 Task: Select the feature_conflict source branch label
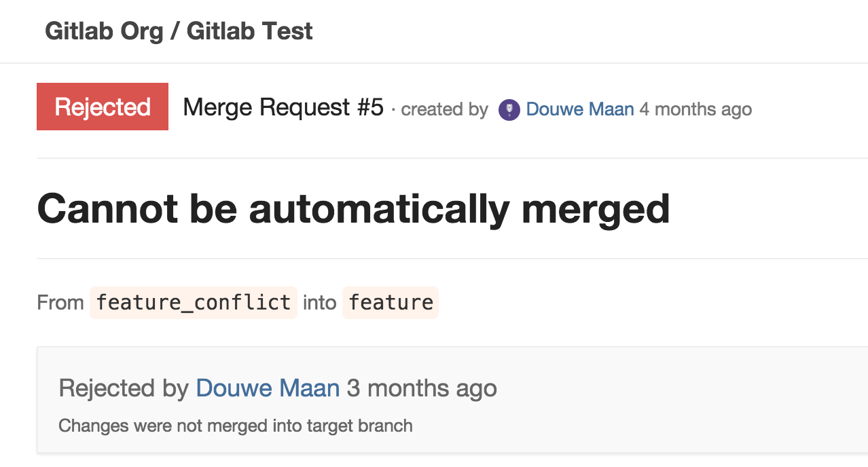(x=194, y=302)
